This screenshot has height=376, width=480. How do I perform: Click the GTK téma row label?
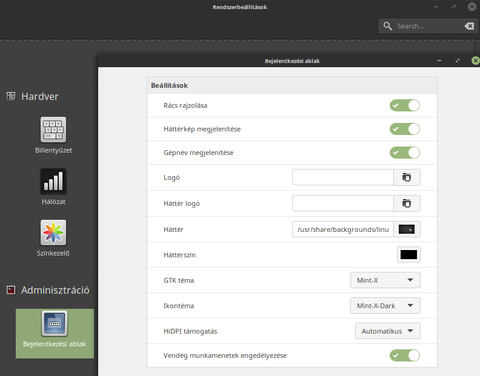click(179, 280)
